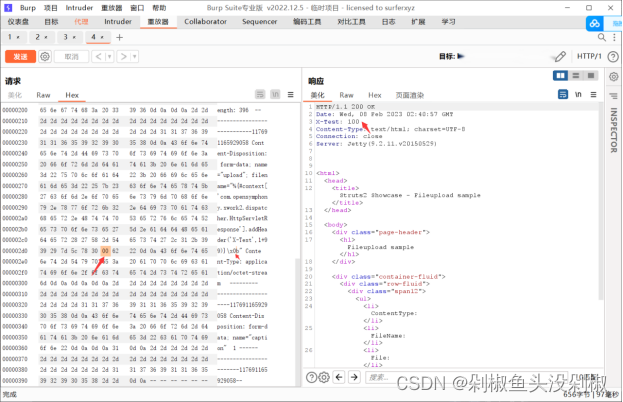
Task: Open the Burp menu
Action: (x=28, y=8)
